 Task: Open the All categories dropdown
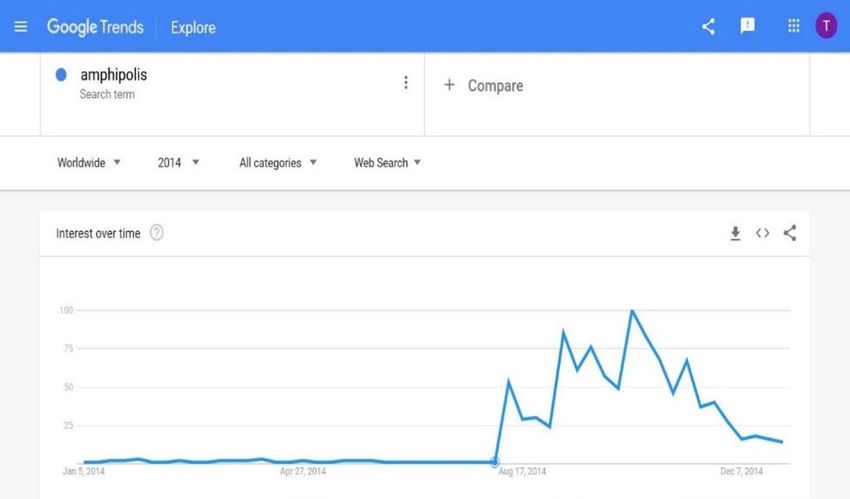(x=278, y=163)
